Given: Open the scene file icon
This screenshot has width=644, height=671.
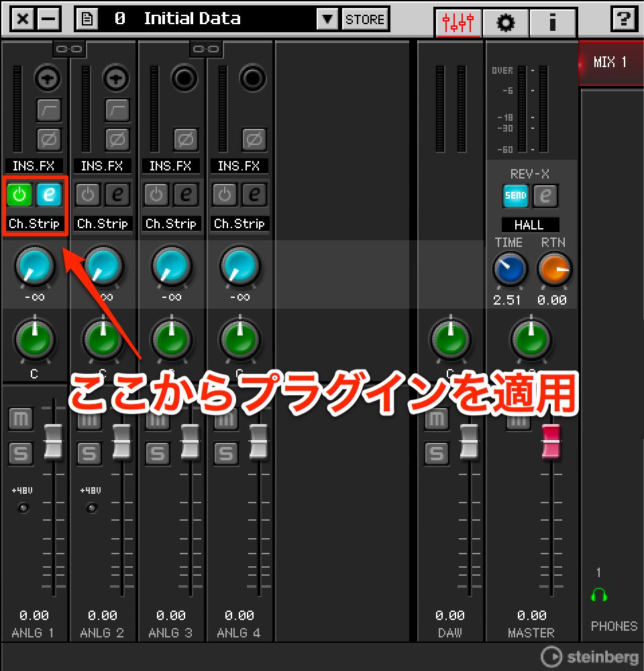Looking at the screenshot, I should point(87,19).
